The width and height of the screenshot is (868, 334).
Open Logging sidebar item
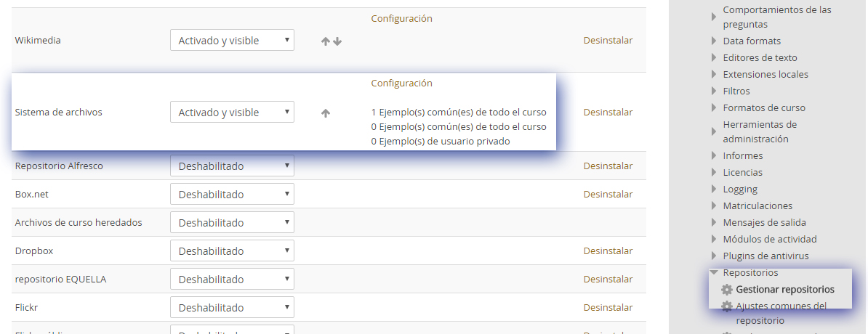(x=740, y=189)
